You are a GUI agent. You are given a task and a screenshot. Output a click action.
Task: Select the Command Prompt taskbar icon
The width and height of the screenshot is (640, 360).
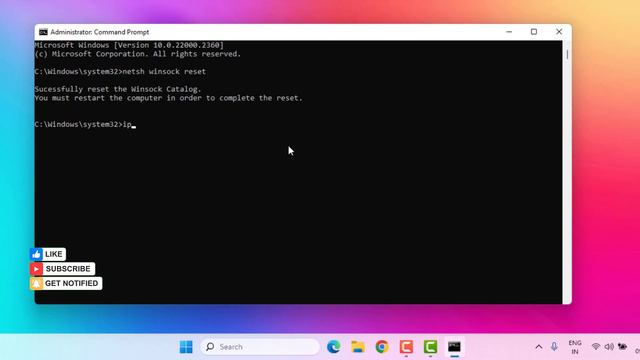(x=454, y=347)
